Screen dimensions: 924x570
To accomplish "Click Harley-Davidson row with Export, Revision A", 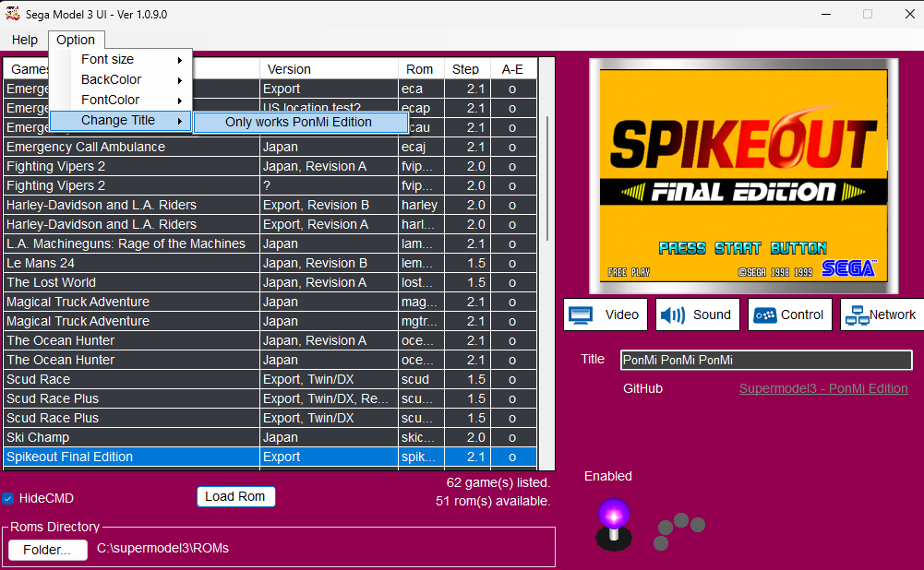I will pyautogui.click(x=270, y=224).
